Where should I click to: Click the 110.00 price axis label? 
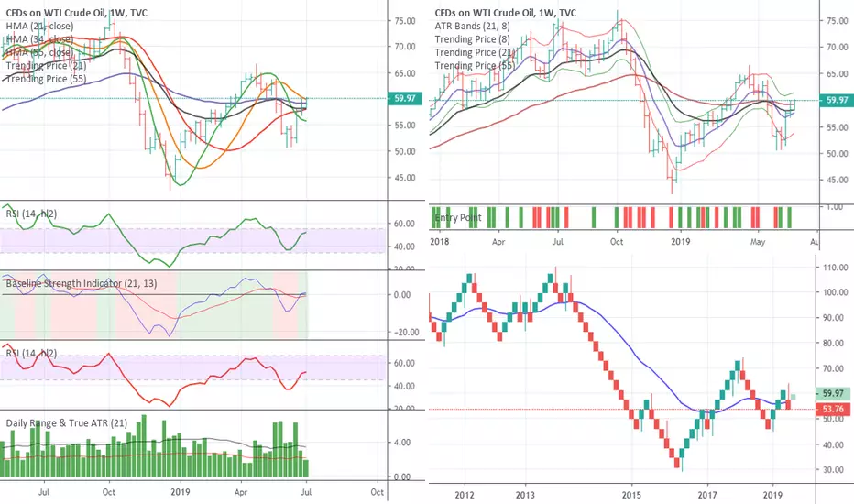[836, 268]
